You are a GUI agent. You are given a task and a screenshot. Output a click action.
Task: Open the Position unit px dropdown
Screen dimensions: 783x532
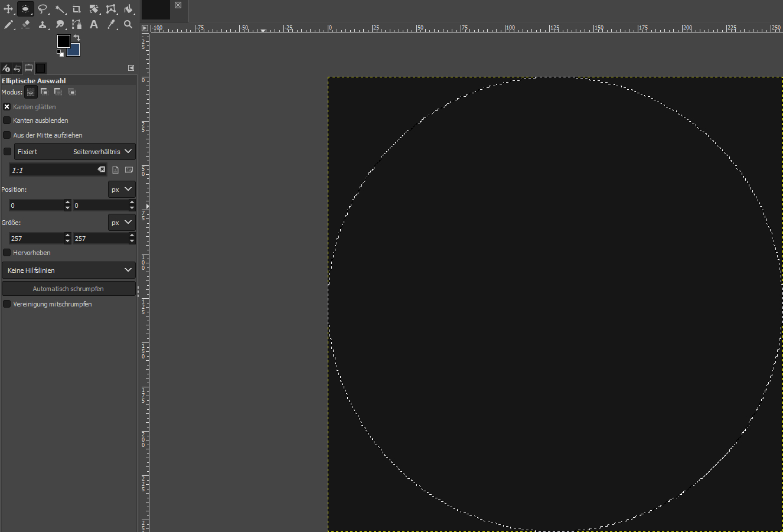pyautogui.click(x=122, y=190)
